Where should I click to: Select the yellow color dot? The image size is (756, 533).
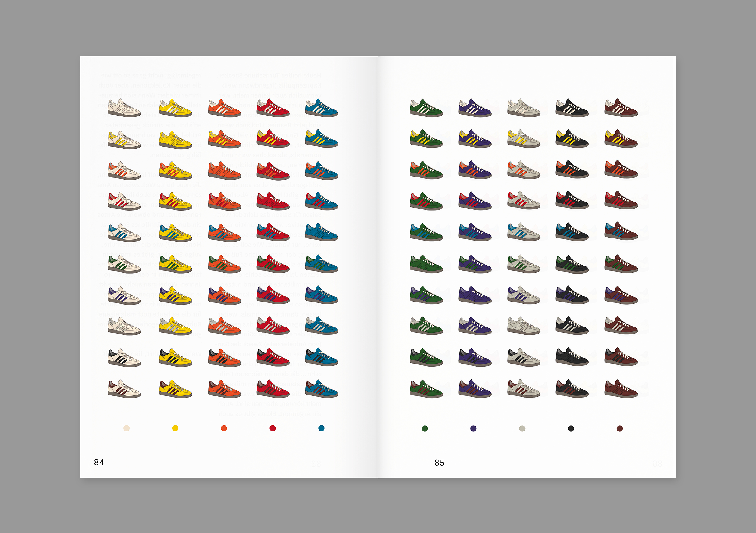point(175,428)
